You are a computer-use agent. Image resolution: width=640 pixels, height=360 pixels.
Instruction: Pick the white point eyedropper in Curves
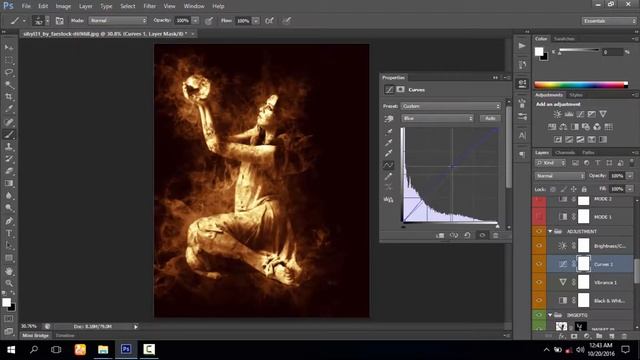(x=389, y=153)
